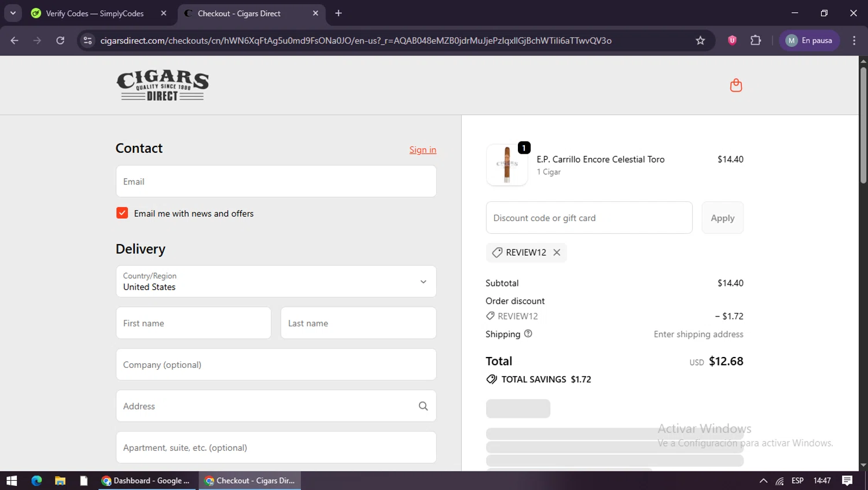Viewport: 868px width, 490px height.
Task: Open the browser extensions puzzle icon
Action: click(756, 40)
